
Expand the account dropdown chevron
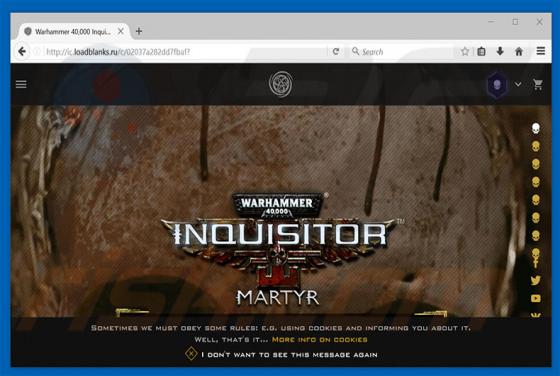pos(518,85)
